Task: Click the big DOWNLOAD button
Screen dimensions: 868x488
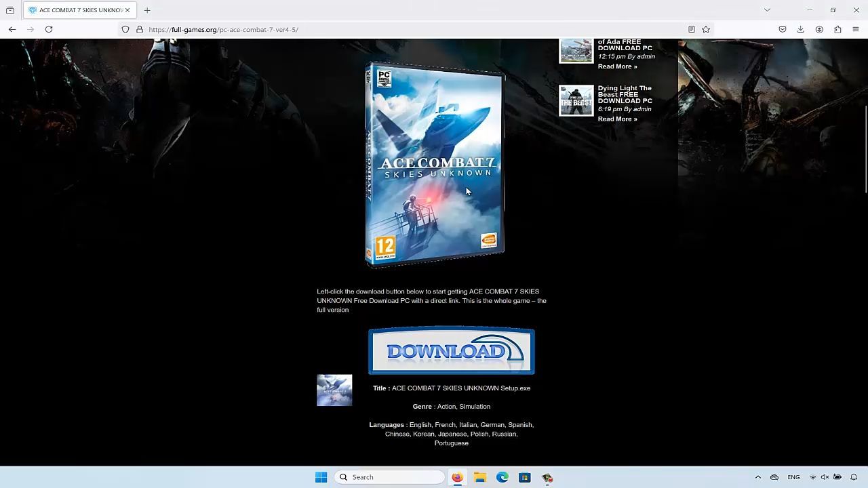Action: [x=452, y=351]
